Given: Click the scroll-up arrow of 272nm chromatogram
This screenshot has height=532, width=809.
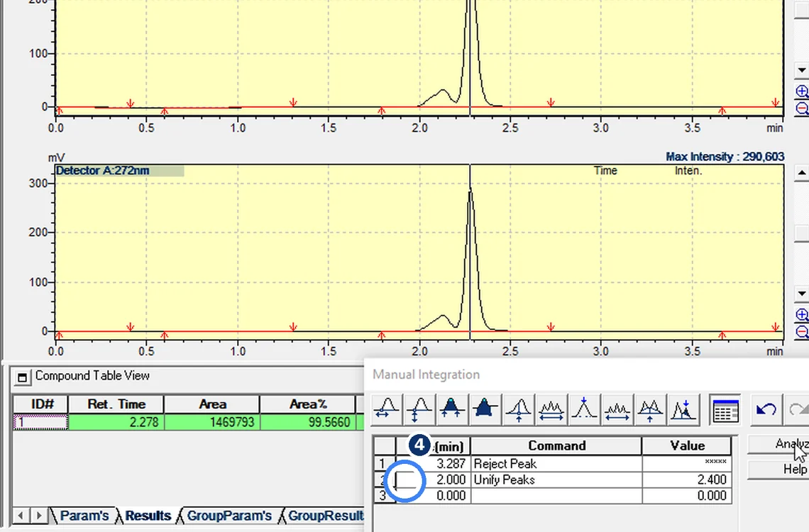Looking at the screenshot, I should point(801,173).
